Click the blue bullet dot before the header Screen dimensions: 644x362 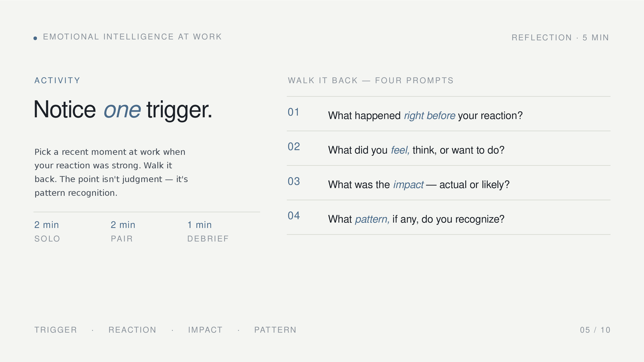coord(35,38)
